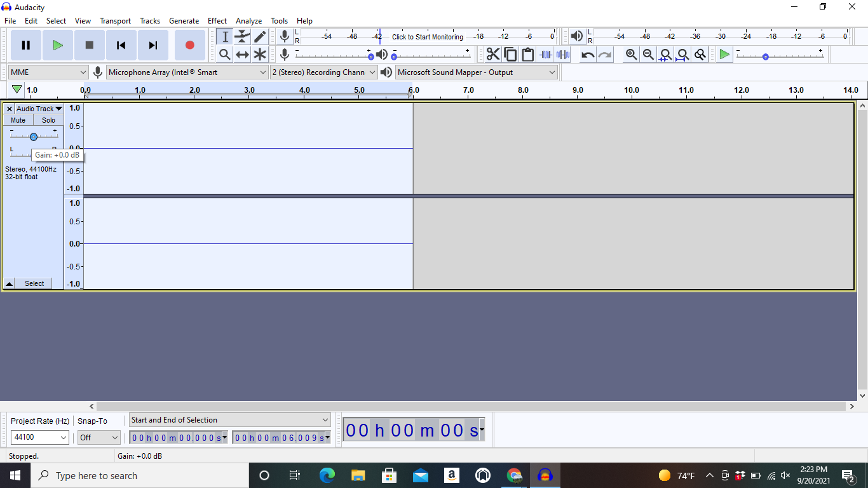Collapse the track with the arrow button
The width and height of the screenshot is (868, 488).
8,283
